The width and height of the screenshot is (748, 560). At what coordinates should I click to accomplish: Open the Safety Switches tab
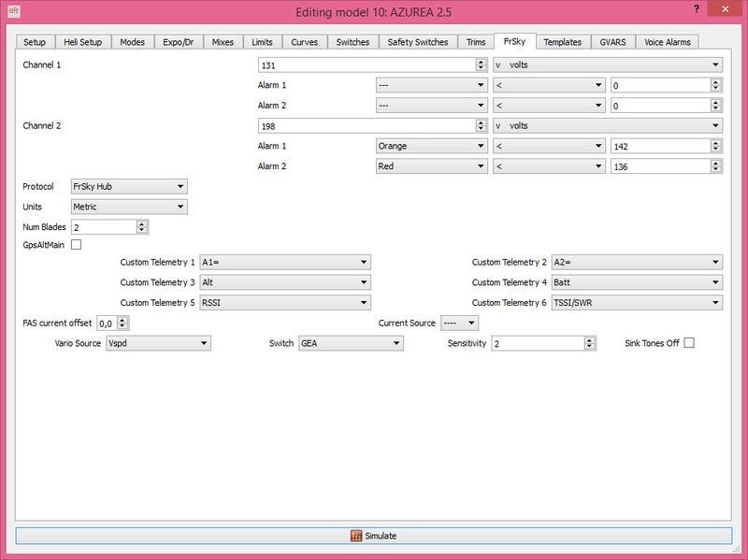point(418,42)
